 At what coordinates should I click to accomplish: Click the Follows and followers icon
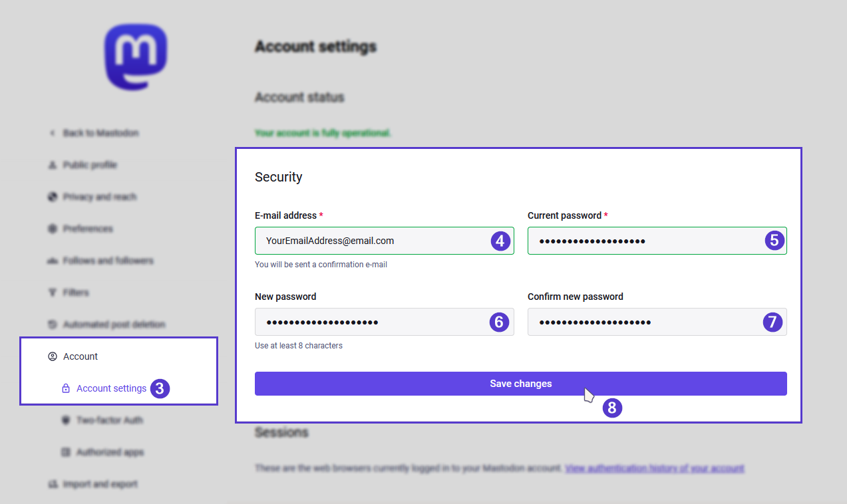[52, 261]
